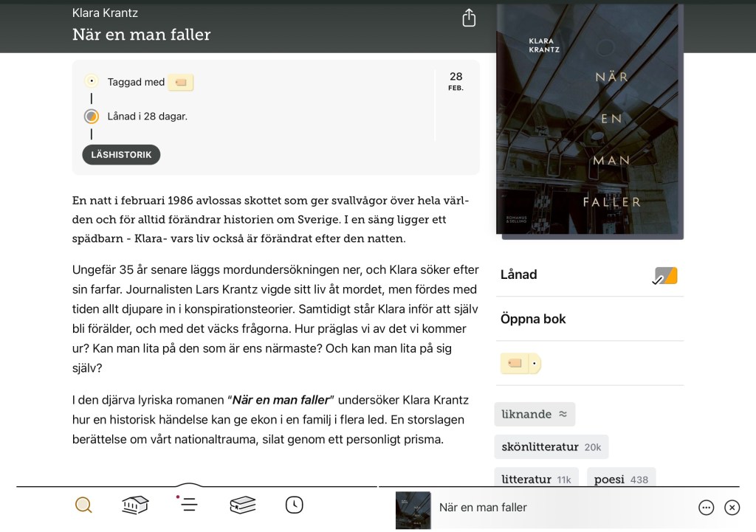This screenshot has height=532, width=756.
Task: Click the Lånad loan status row
Action: [x=589, y=275]
